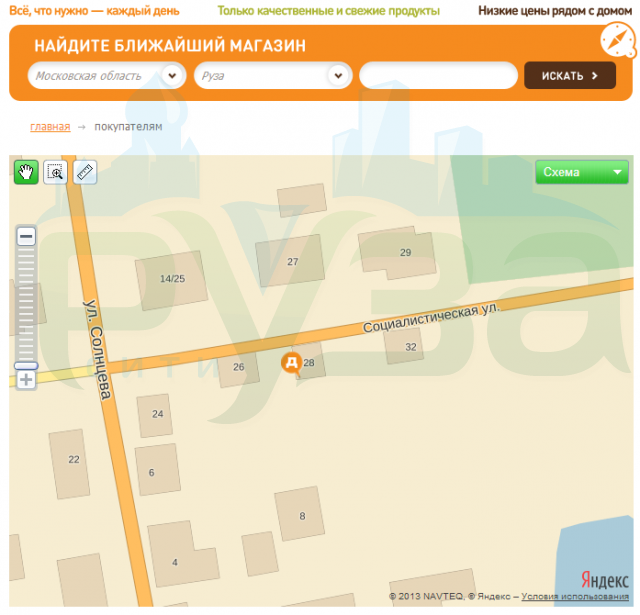The width and height of the screenshot is (640, 615).
Task: Click the zoom slider track midpoint
Action: pos(26,305)
